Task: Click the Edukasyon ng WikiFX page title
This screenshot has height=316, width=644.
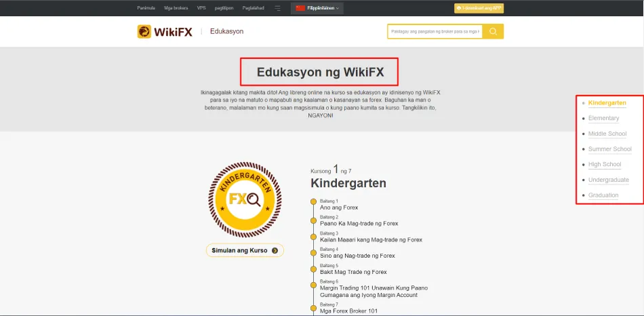Action: pos(321,73)
